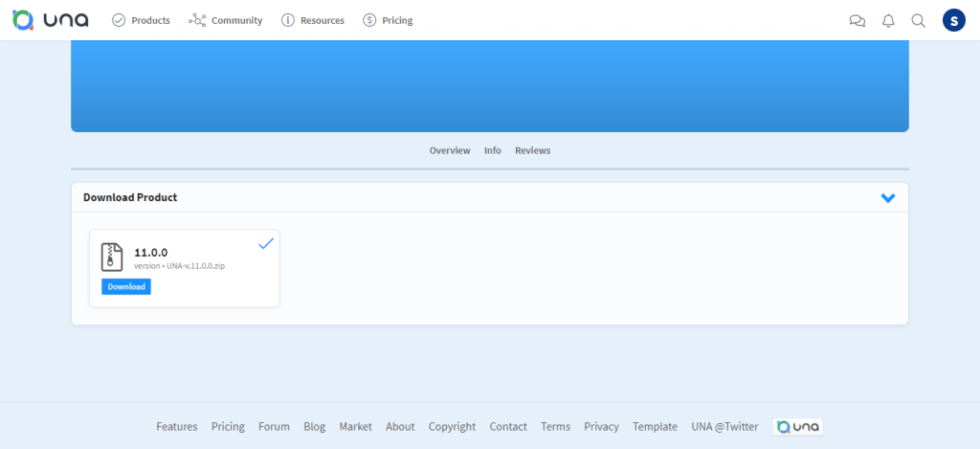Click the blue product cover banner
This screenshot has height=449, width=980.
tap(490, 86)
